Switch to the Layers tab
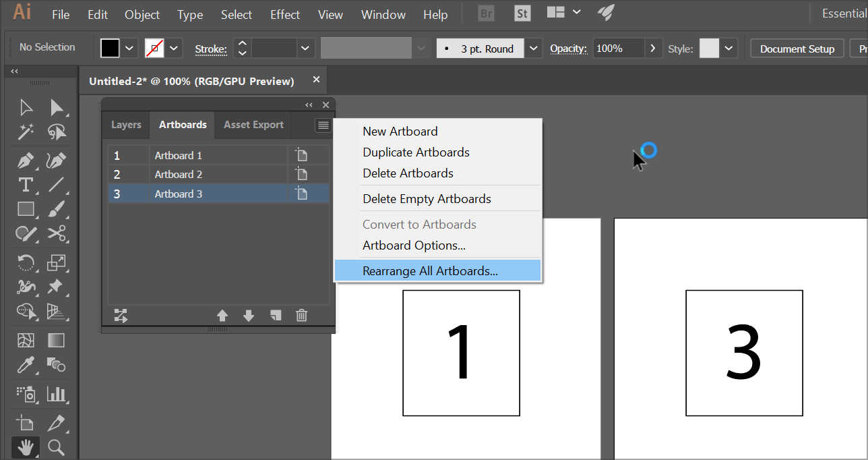Screen dimensions: 868x460 (126, 125)
